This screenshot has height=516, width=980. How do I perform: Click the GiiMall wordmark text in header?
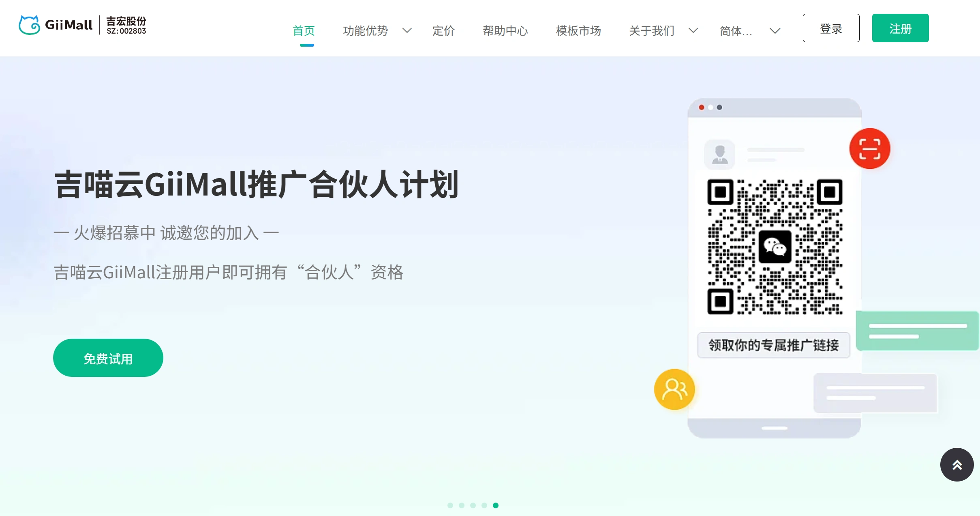coord(68,25)
